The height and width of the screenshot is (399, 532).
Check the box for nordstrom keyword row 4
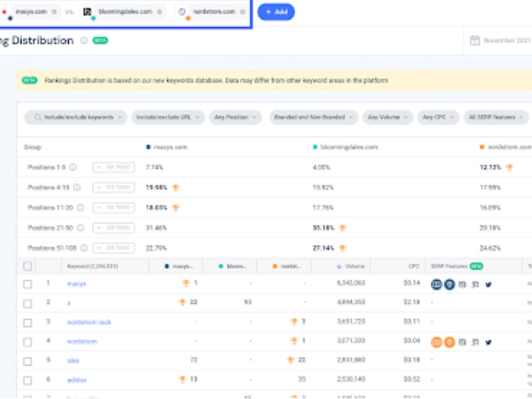coord(28,342)
